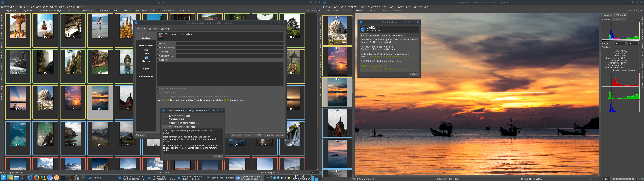The height and width of the screenshot is (181, 644).
Task: Select Lens metadata section
Action: (146, 52)
